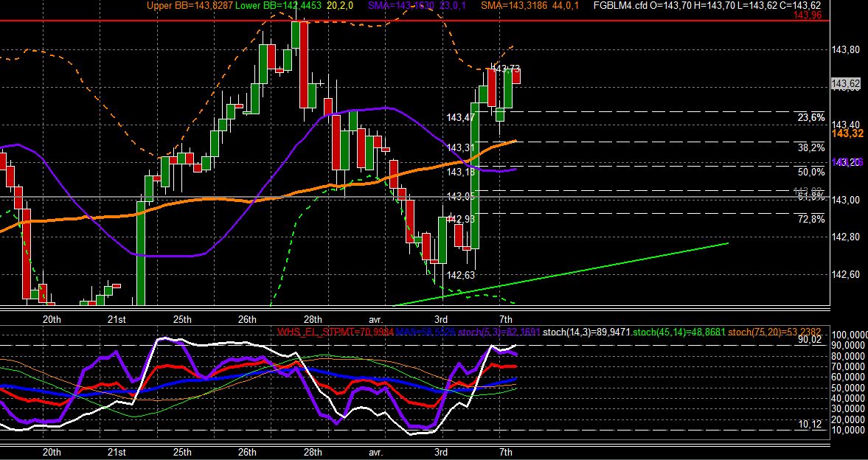This screenshot has width=868, height=460.
Task: Click the 143,00 price axis label
Action: [846, 200]
